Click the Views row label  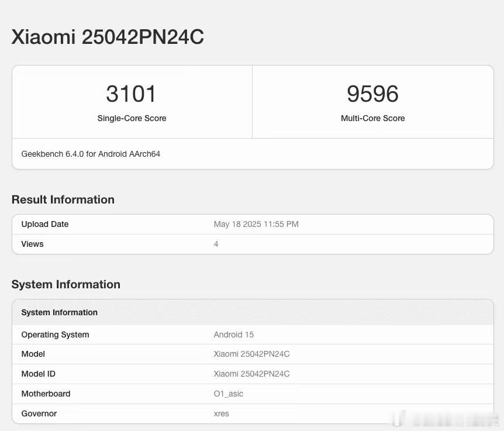pos(33,244)
